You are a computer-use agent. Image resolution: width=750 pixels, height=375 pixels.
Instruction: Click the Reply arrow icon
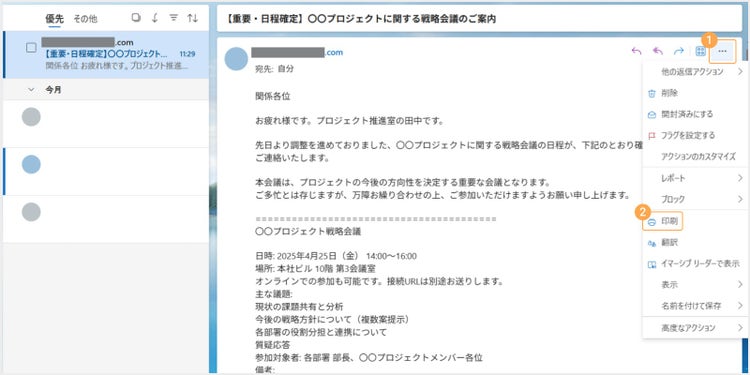636,52
